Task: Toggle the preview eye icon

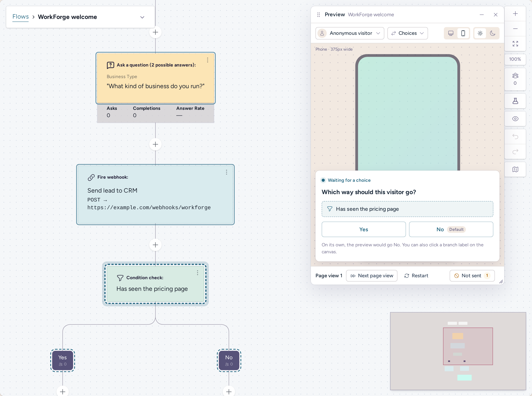Action: pos(515,119)
